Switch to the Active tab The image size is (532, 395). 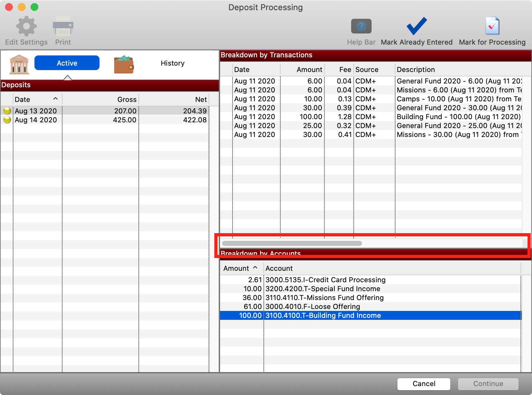(x=67, y=63)
